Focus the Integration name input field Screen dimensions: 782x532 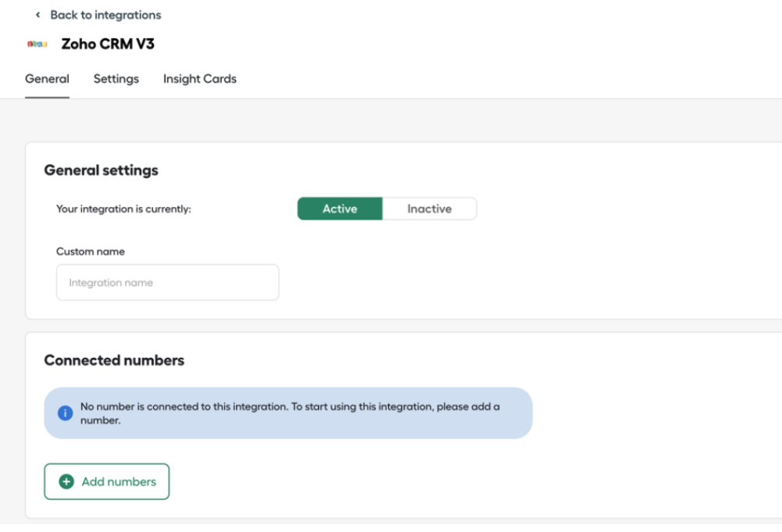pos(167,282)
